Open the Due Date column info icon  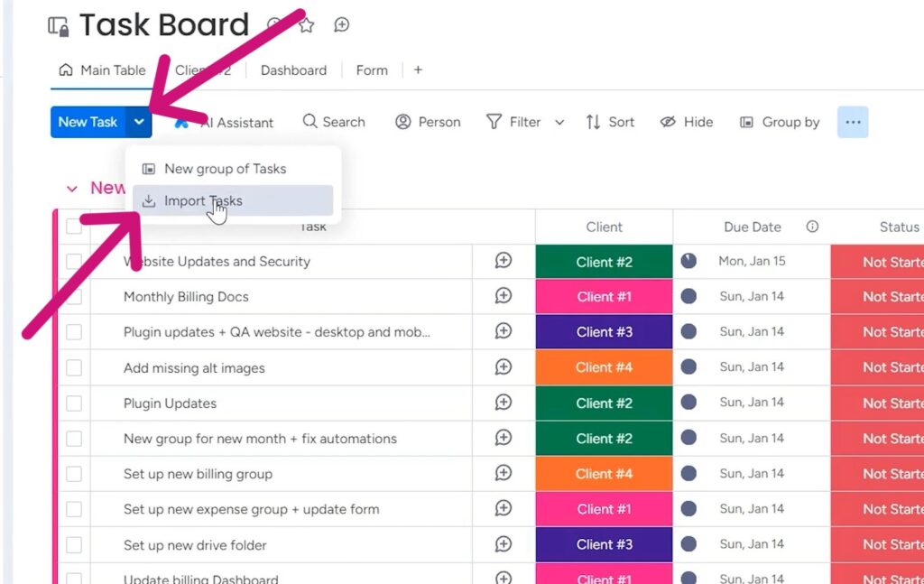coord(813,227)
